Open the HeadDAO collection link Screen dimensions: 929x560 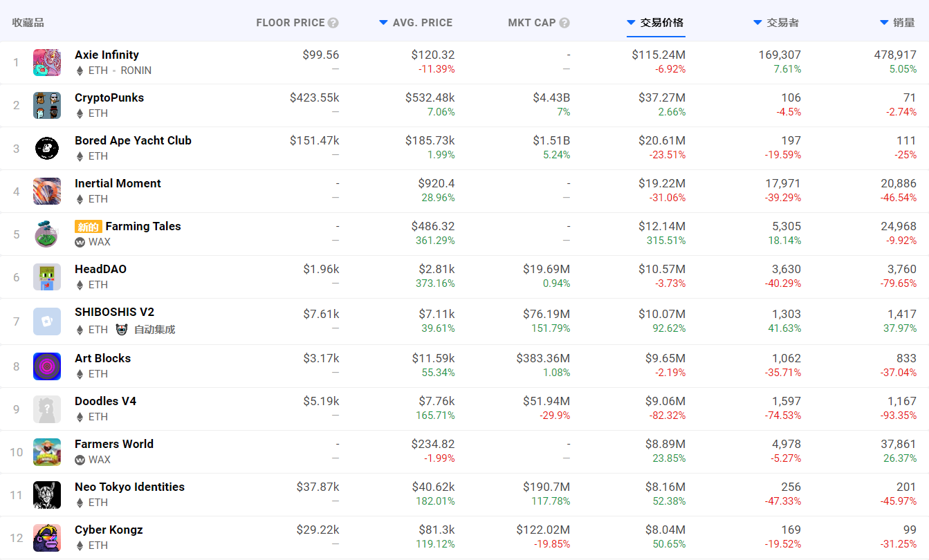100,269
